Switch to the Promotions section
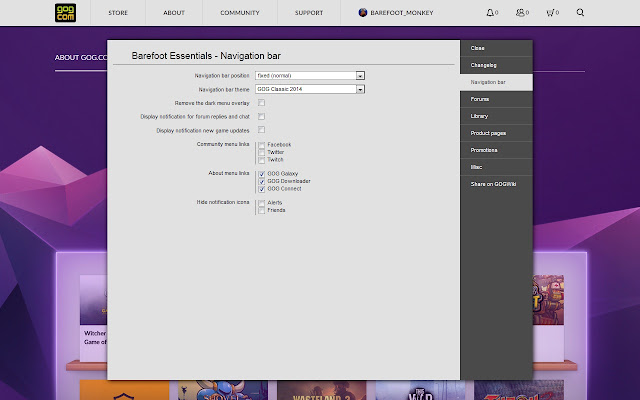This screenshot has width=640, height=400. tap(496, 150)
